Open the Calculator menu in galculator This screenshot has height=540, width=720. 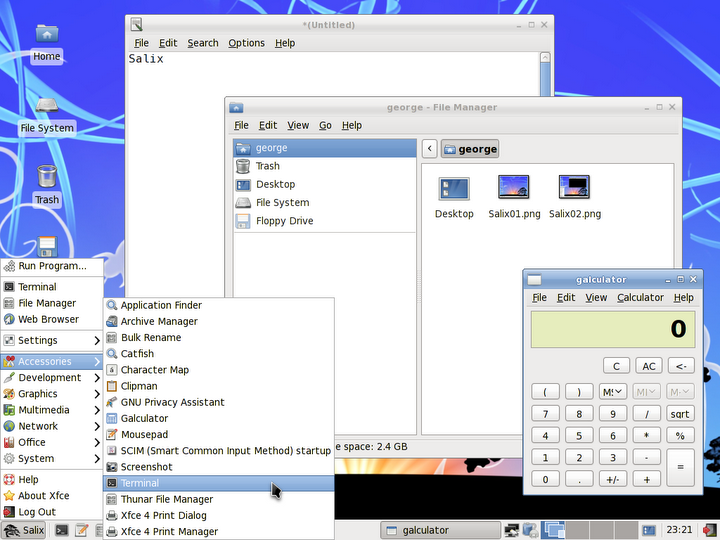[x=640, y=297]
